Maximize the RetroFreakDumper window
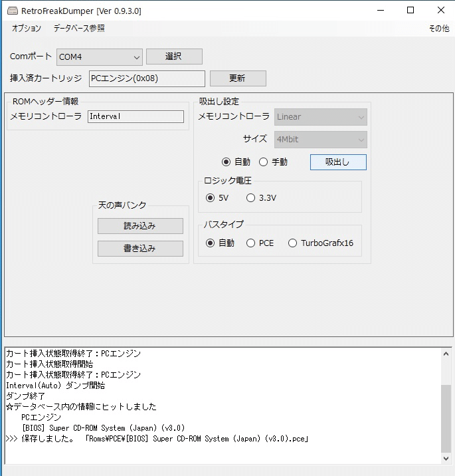Screen dimensions: 455x476 click(410, 11)
